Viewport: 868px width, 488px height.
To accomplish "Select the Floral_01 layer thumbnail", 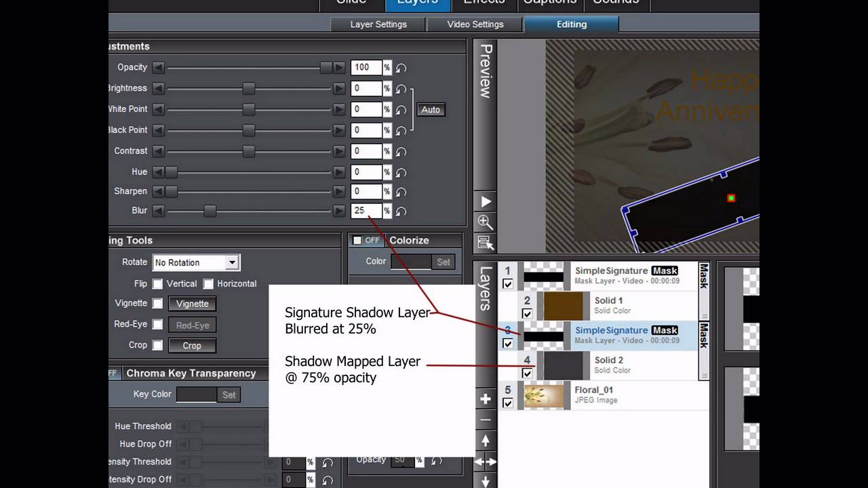I will pyautogui.click(x=544, y=396).
